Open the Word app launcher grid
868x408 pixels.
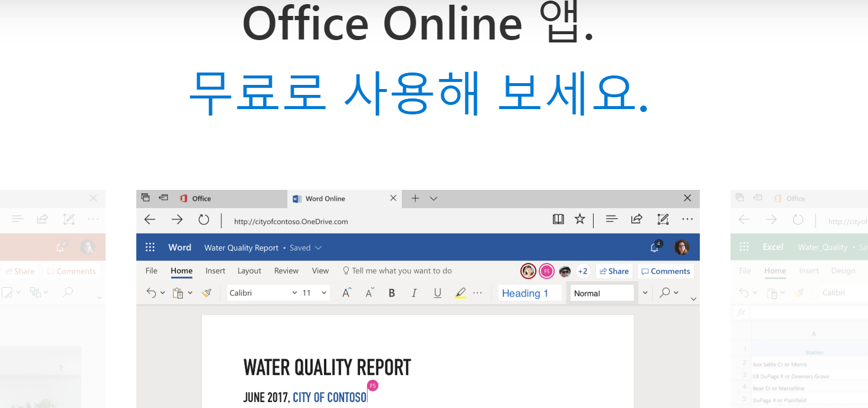(150, 248)
